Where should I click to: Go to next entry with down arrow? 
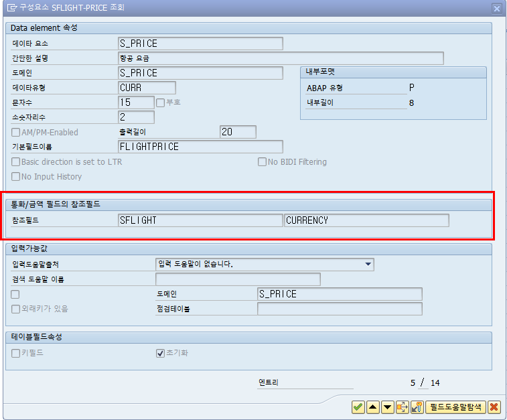coord(387,407)
